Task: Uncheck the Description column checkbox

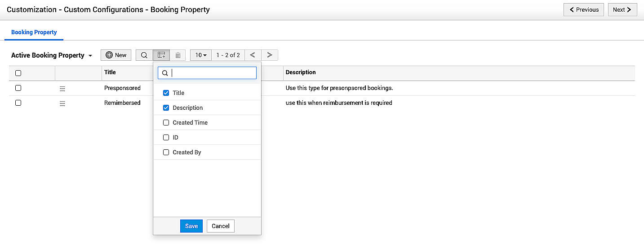Action: [166, 108]
